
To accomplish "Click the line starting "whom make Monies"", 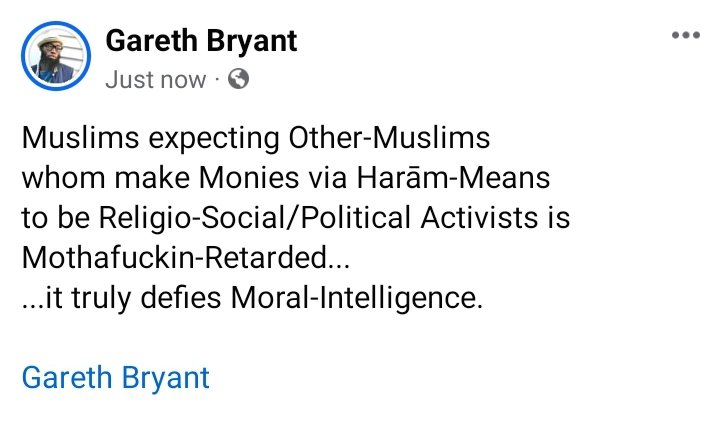I will (285, 178).
